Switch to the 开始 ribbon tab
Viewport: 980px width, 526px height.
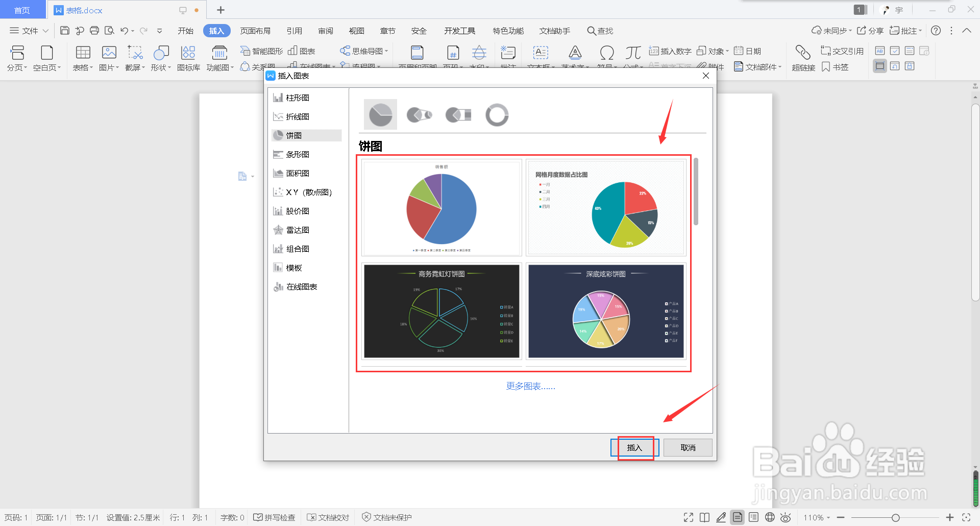point(185,31)
